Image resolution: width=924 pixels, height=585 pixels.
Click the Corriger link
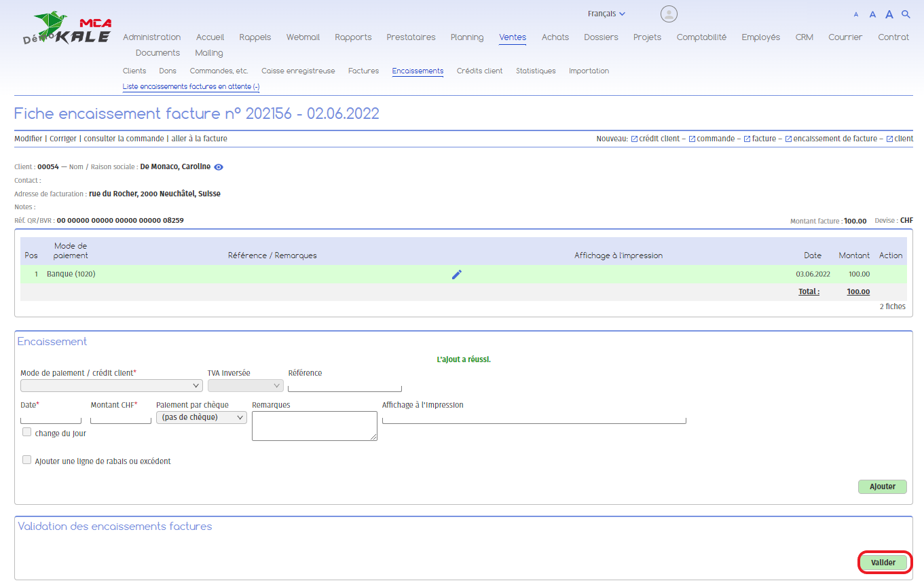[x=63, y=139]
